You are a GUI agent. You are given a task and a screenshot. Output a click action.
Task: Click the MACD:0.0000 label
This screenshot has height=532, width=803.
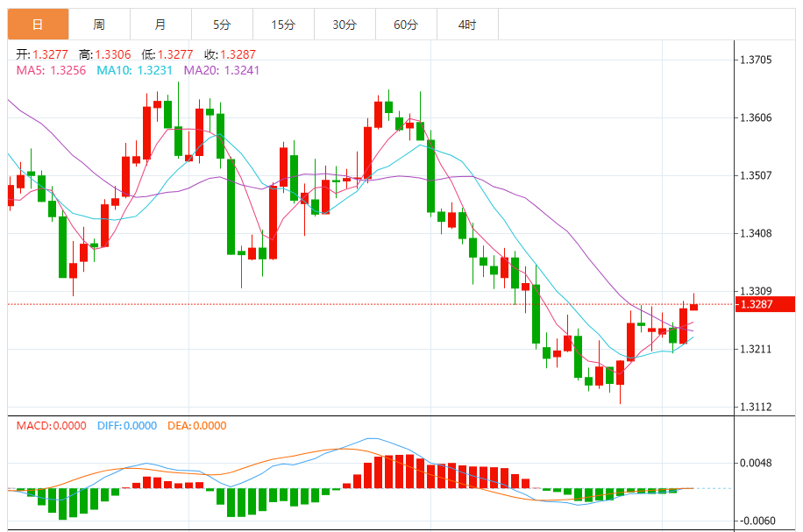coord(51,425)
